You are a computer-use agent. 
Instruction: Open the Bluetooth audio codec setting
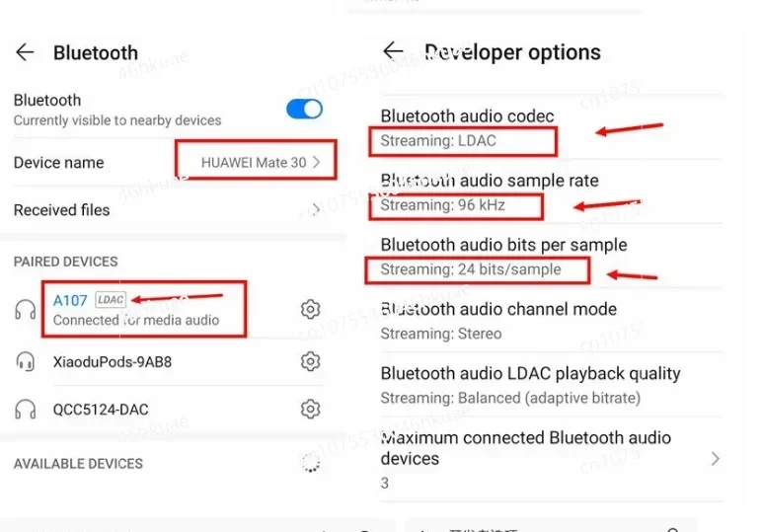coord(551,127)
